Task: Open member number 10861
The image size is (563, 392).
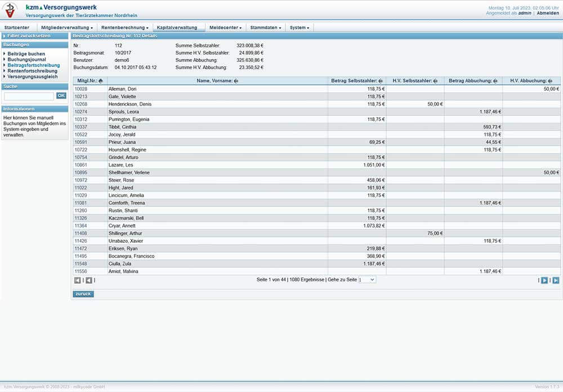Action: (81, 165)
